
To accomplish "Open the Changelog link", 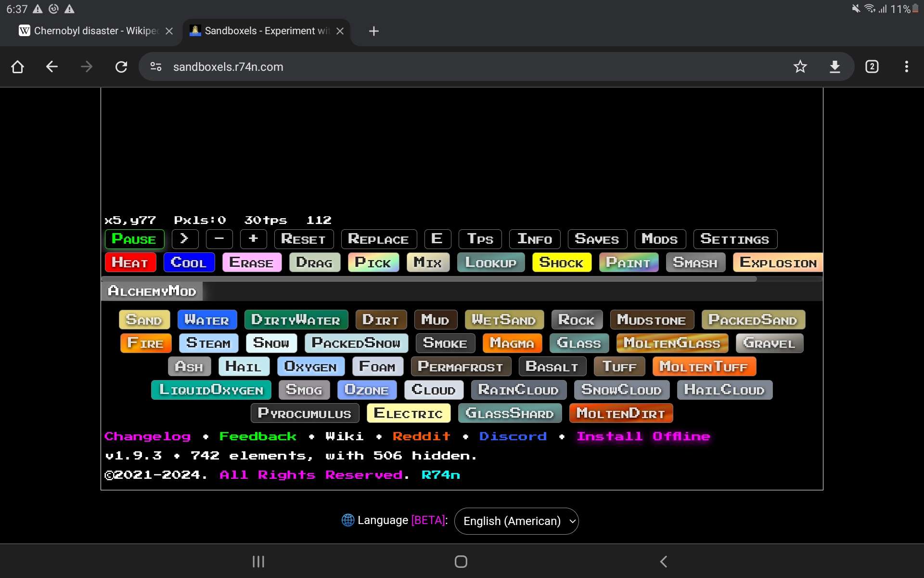I will pos(147,436).
